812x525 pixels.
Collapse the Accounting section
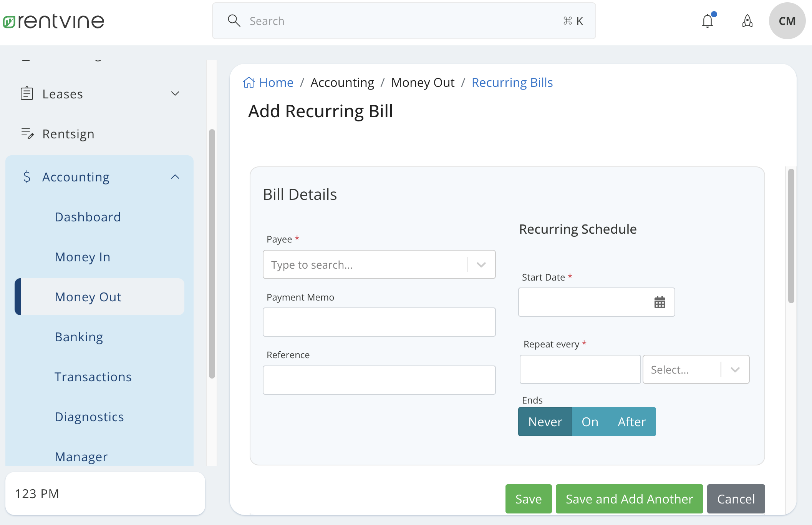click(x=175, y=177)
